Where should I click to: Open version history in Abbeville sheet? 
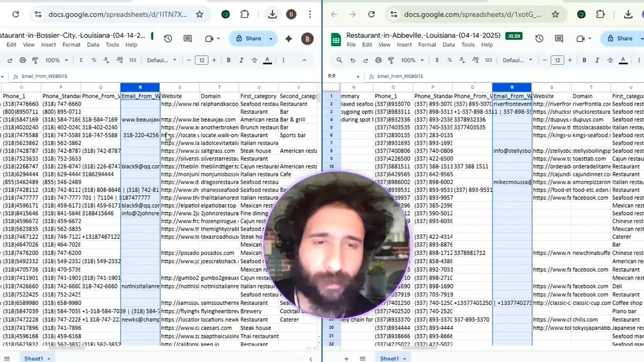pyautogui.click(x=539, y=39)
